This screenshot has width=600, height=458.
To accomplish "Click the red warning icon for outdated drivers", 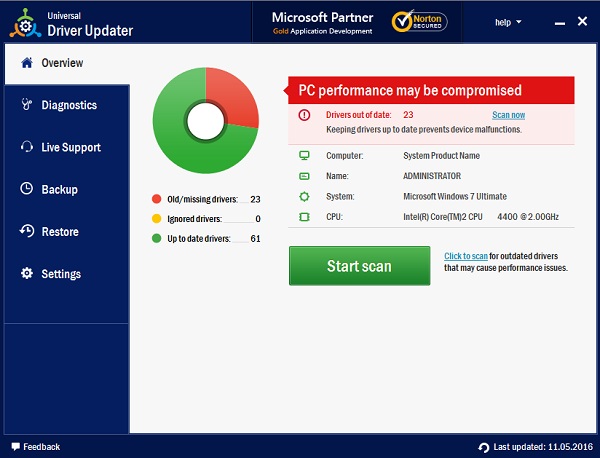I will (304, 115).
